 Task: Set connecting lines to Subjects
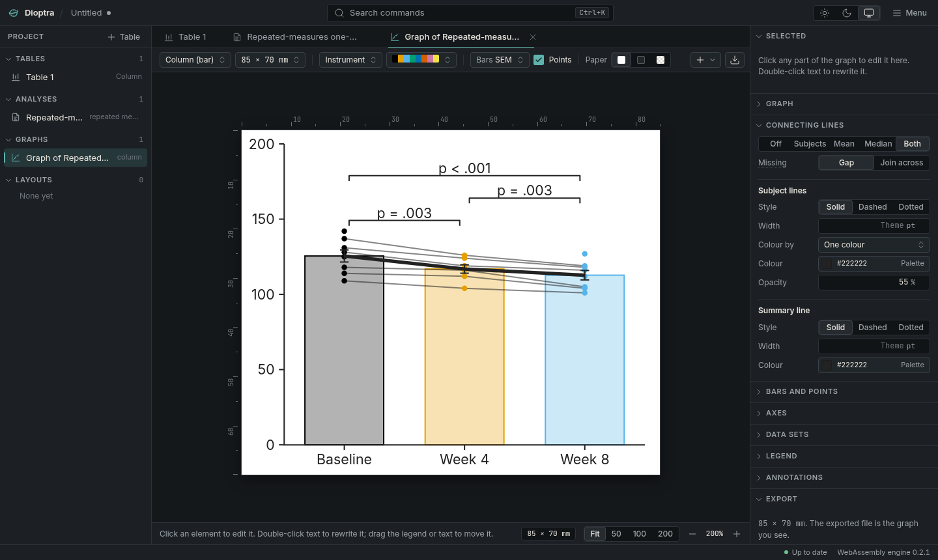pos(810,144)
